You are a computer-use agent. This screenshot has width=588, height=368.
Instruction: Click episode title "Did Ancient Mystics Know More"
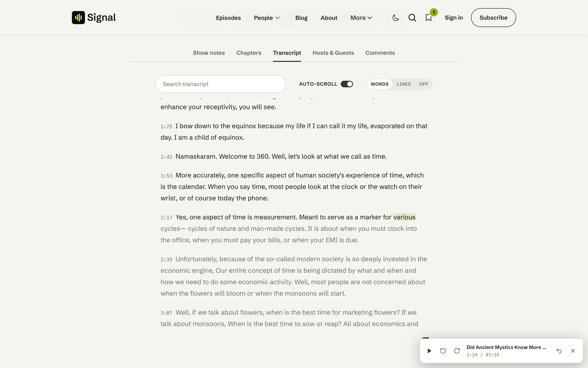[506, 347]
